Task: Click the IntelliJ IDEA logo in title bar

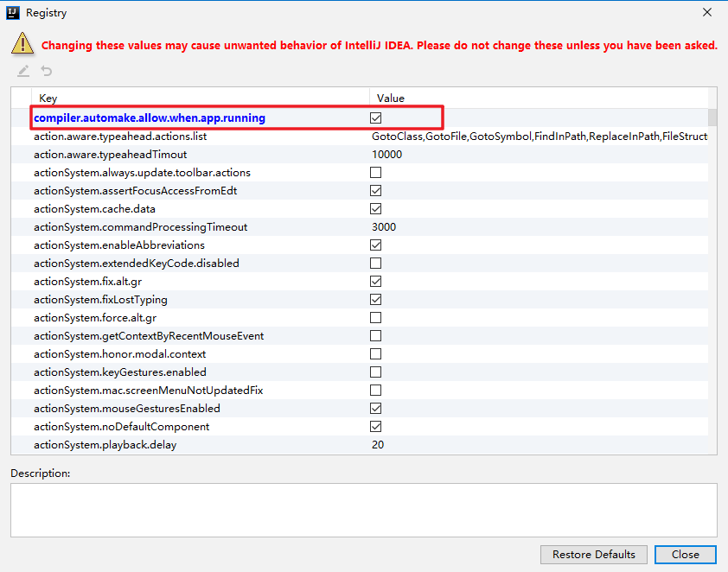Action: [x=13, y=13]
